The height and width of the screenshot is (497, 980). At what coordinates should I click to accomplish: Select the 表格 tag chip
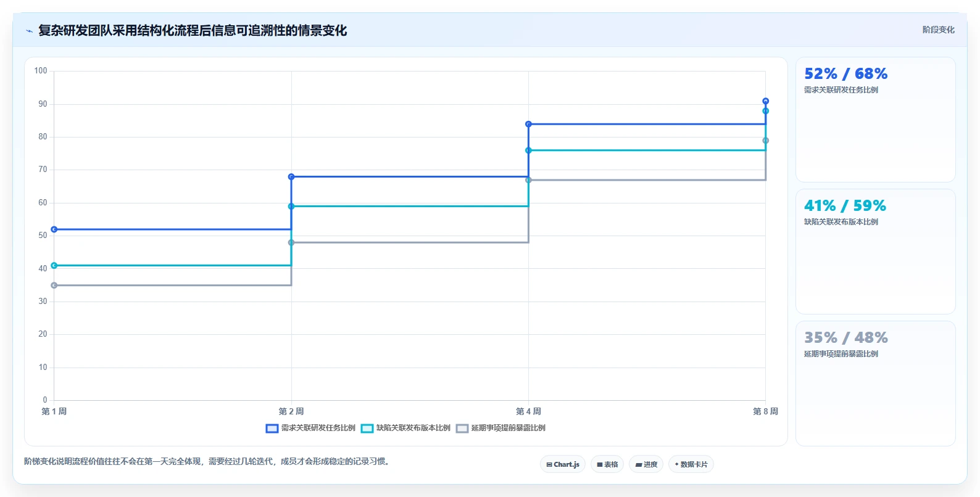tap(607, 464)
